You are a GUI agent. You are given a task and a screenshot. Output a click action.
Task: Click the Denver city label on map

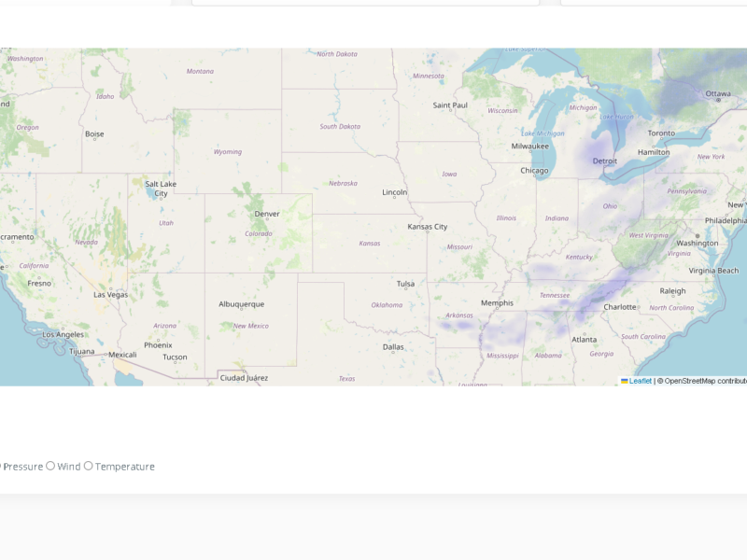[267, 214]
